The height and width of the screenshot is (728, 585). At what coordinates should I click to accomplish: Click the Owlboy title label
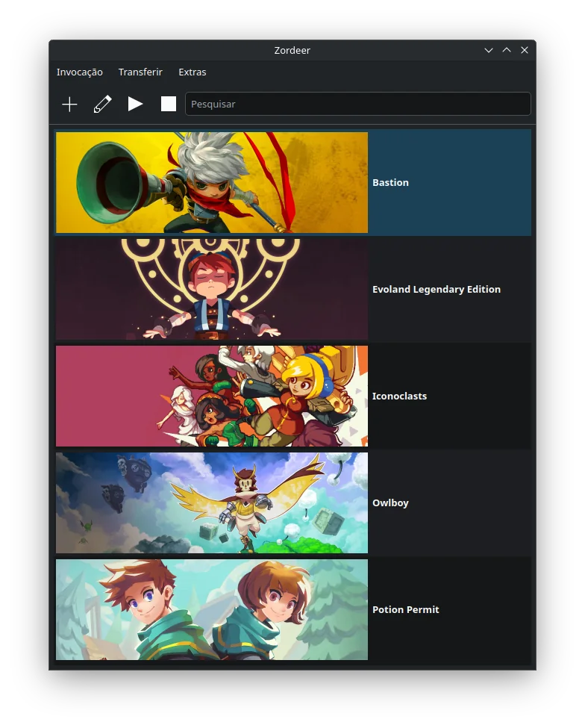[390, 503]
